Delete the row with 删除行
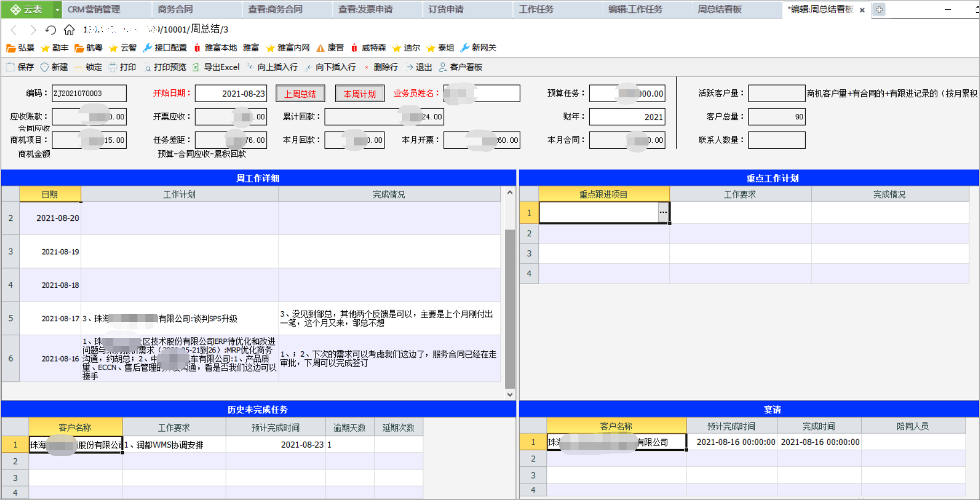The width and height of the screenshot is (980, 500). click(380, 67)
